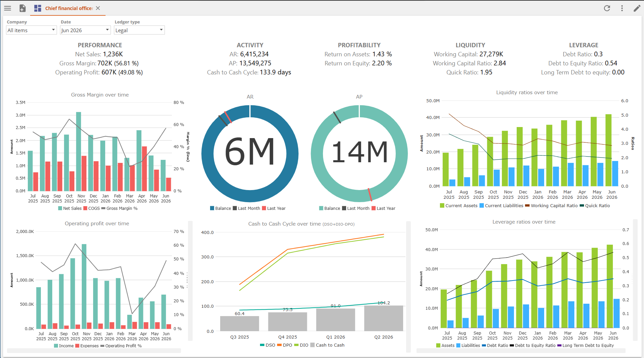Click the PERFORMANCE section heading
644x358 pixels.
[100, 45]
